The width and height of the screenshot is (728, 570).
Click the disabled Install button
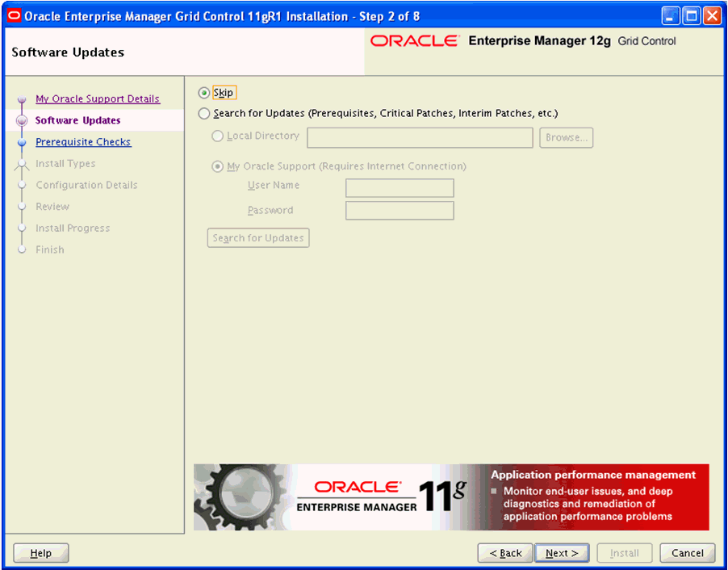pos(625,553)
